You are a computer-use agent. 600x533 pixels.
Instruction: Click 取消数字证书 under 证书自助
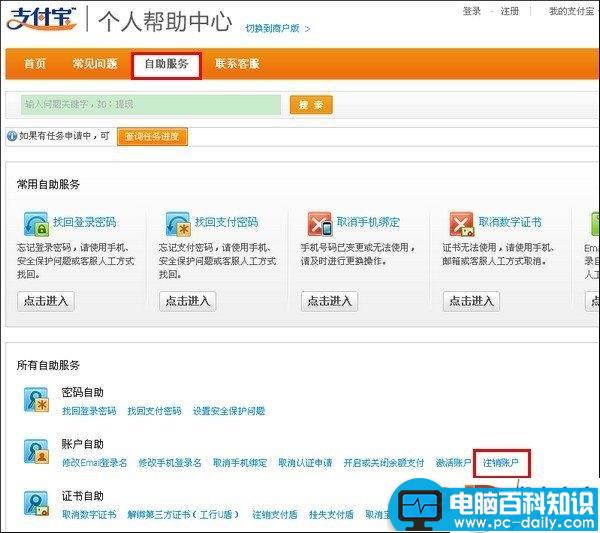(89, 515)
